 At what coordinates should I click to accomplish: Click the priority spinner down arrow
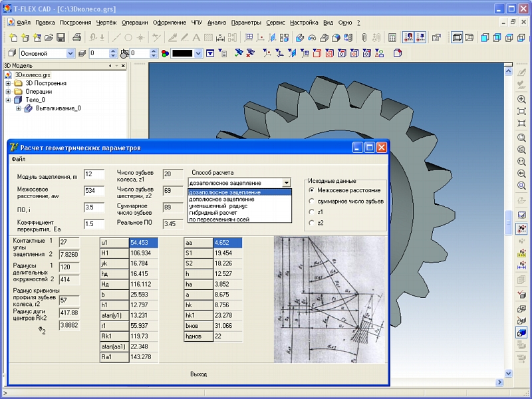pos(154,56)
